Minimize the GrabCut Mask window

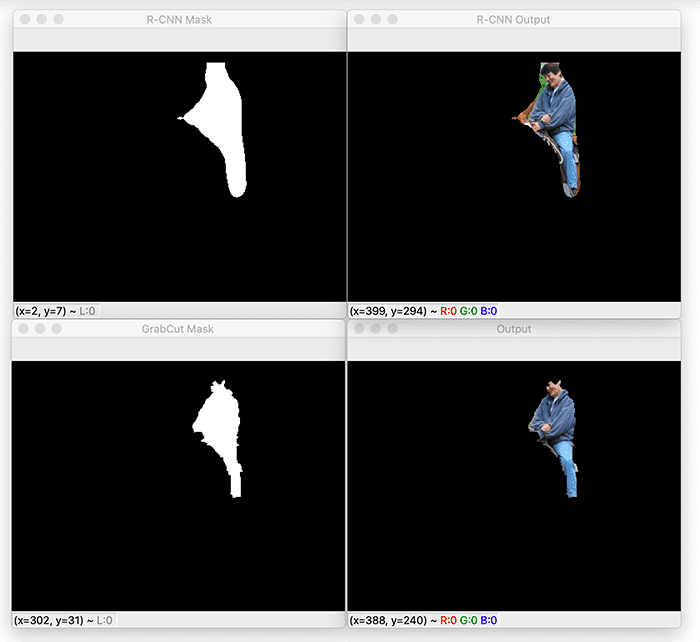(41, 328)
